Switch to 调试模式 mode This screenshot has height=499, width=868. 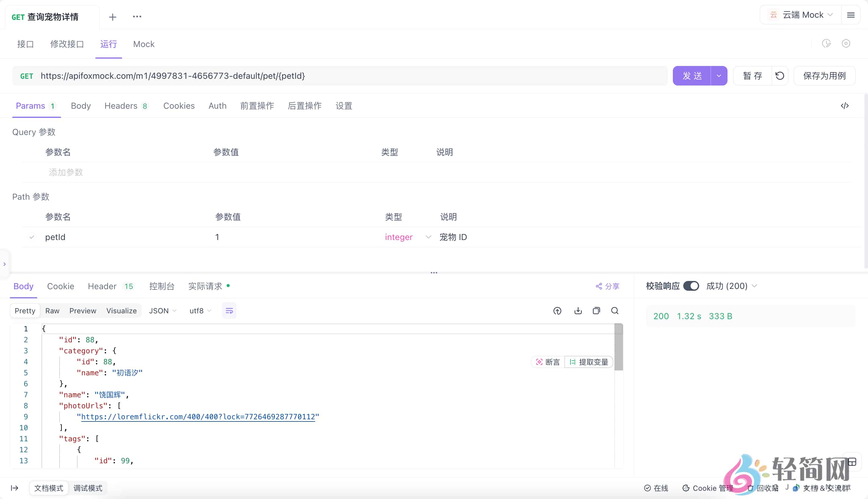[x=88, y=488]
